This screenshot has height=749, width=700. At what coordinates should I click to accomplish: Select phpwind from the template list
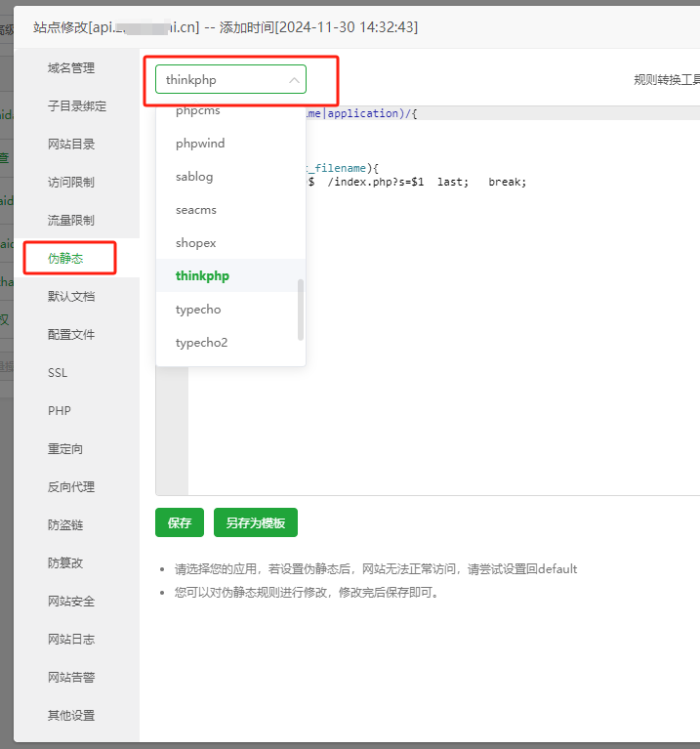click(x=200, y=144)
